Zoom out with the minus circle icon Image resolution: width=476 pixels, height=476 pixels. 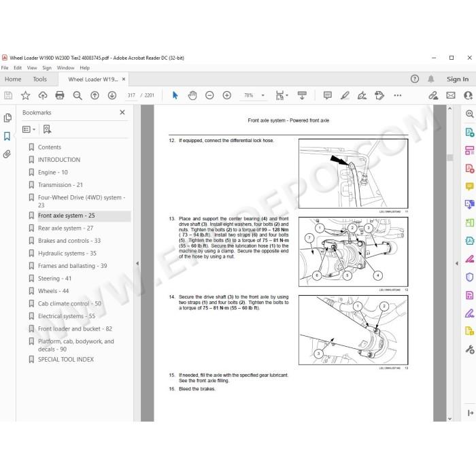coord(209,95)
